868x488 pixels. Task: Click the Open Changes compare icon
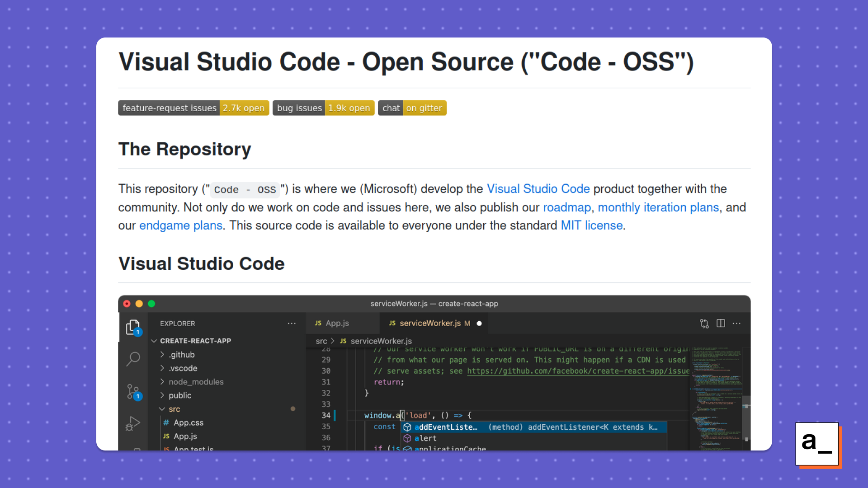(x=704, y=324)
